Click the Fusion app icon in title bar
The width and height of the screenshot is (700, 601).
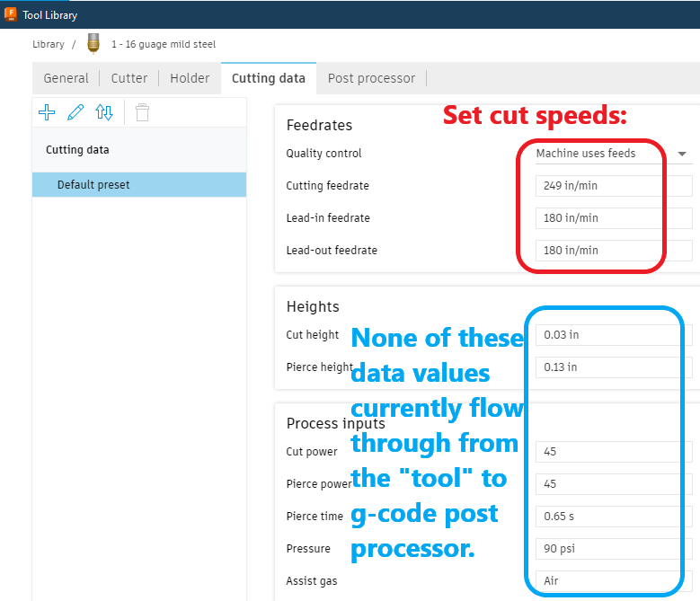(x=11, y=14)
